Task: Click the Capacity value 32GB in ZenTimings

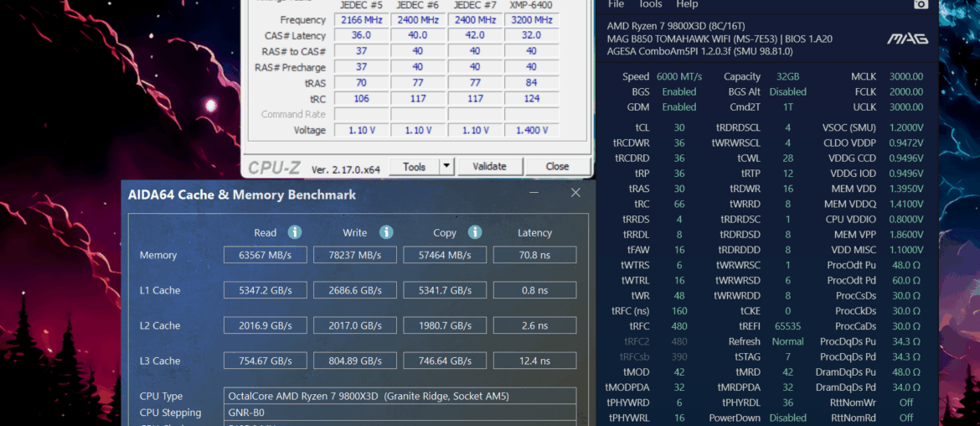Action: pyautogui.click(x=787, y=76)
